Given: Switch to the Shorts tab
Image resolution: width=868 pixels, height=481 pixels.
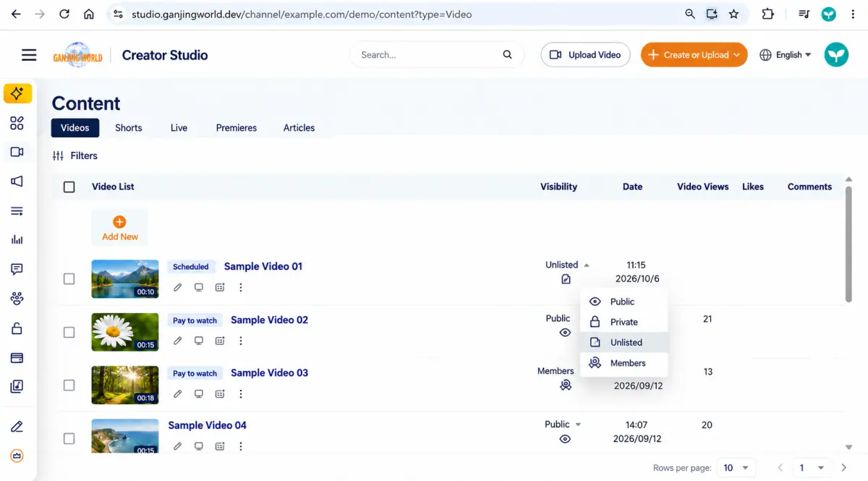Looking at the screenshot, I should click(x=129, y=127).
